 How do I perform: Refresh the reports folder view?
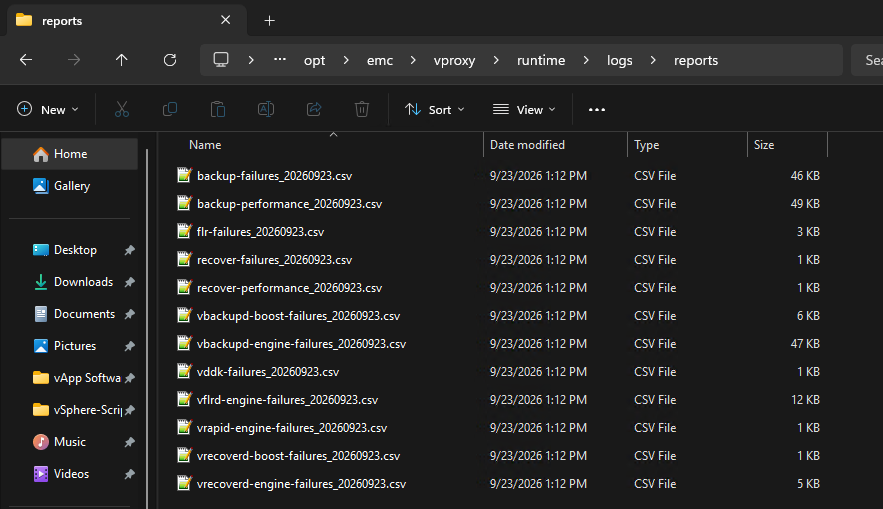(x=170, y=60)
